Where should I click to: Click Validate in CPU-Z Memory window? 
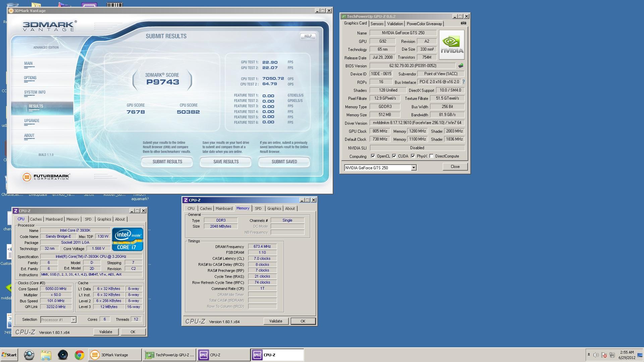(x=276, y=321)
